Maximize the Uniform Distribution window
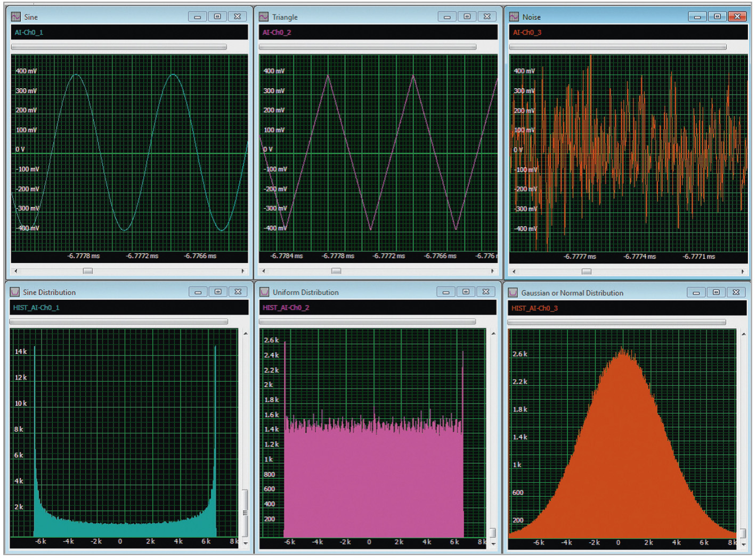 point(466,292)
